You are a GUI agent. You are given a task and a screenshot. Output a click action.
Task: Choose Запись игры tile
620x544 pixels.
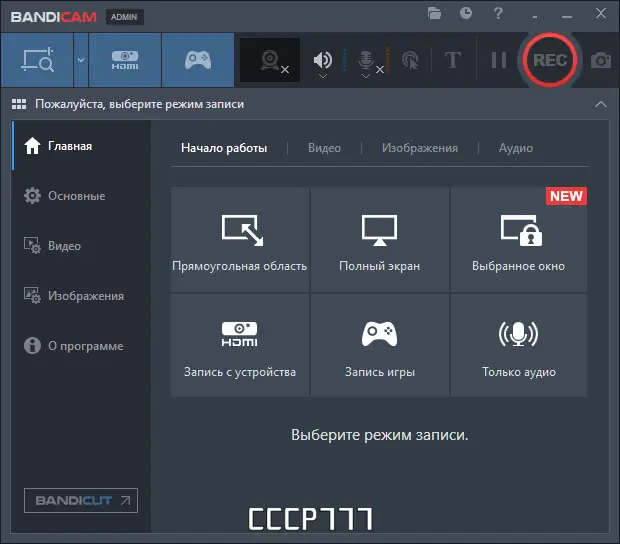tap(380, 345)
